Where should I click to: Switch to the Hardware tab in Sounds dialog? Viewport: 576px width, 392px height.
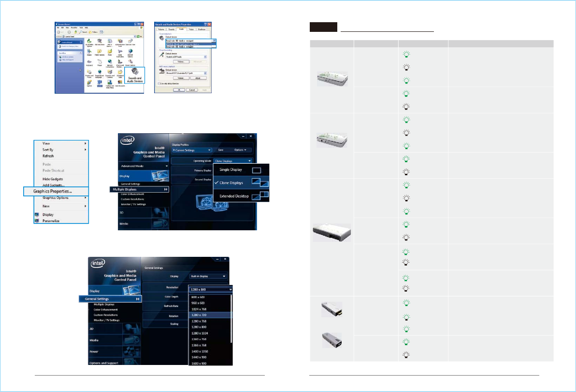(x=202, y=29)
